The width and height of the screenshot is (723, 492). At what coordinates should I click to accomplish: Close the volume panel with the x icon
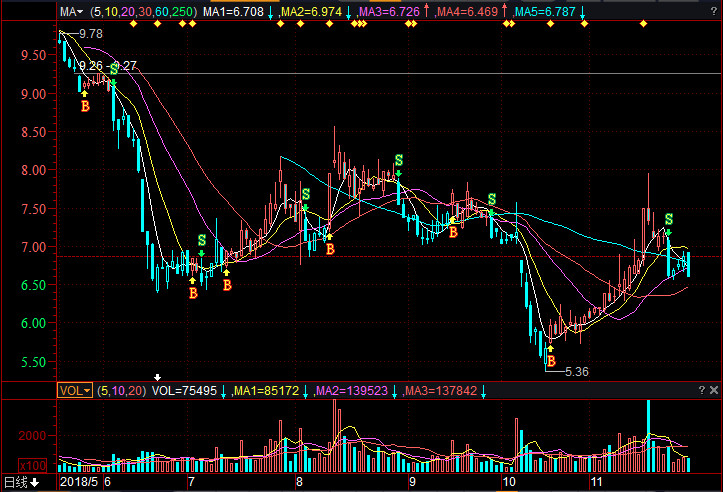click(x=713, y=390)
